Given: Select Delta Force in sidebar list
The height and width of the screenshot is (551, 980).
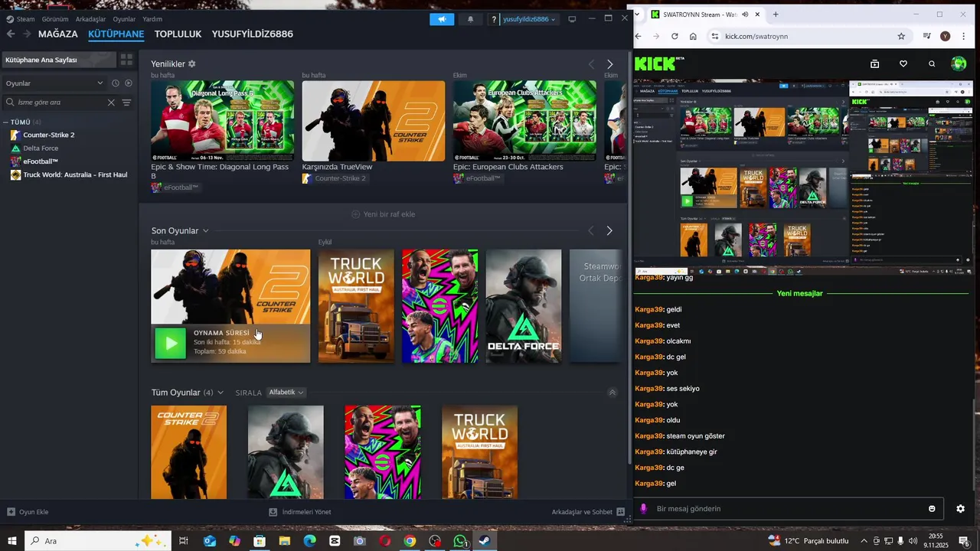Looking at the screenshot, I should [x=41, y=148].
